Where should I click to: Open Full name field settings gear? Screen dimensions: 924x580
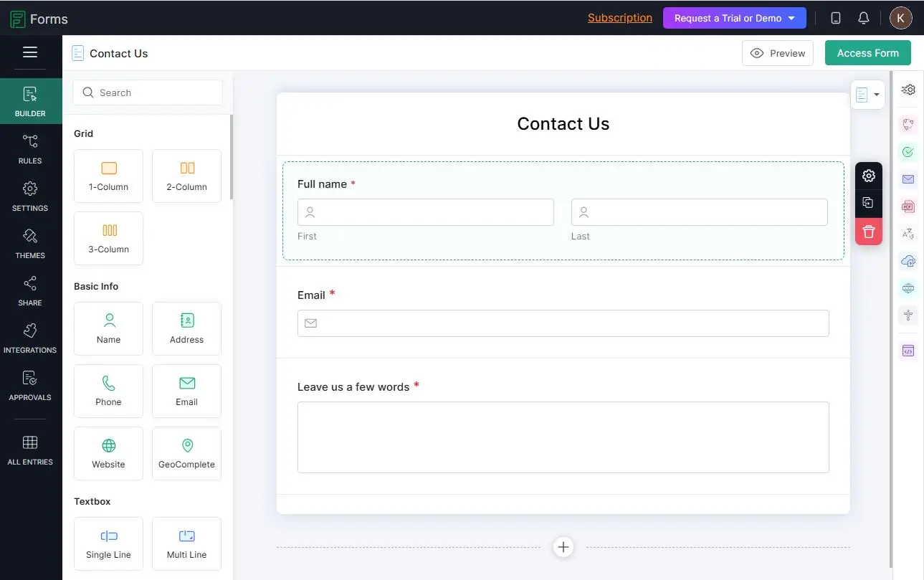point(868,176)
